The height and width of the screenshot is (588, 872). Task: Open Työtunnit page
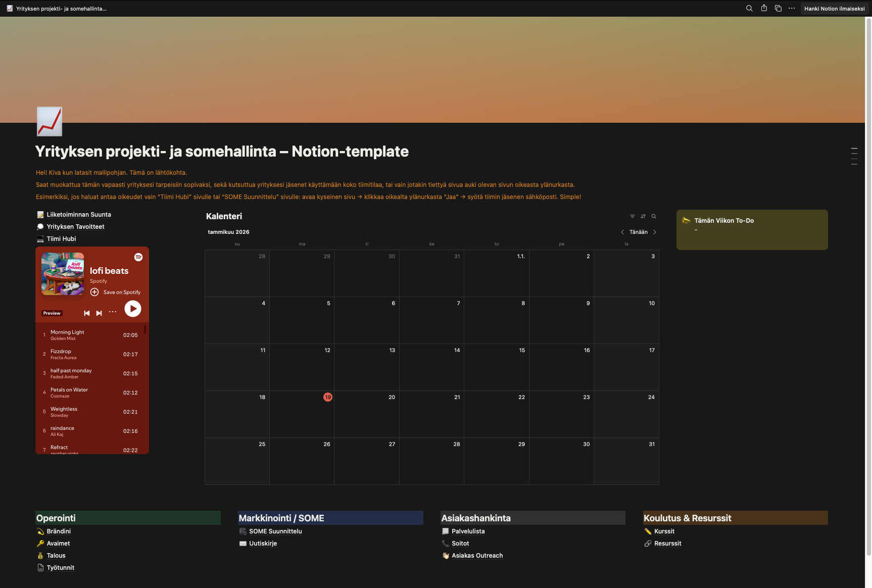point(56,568)
